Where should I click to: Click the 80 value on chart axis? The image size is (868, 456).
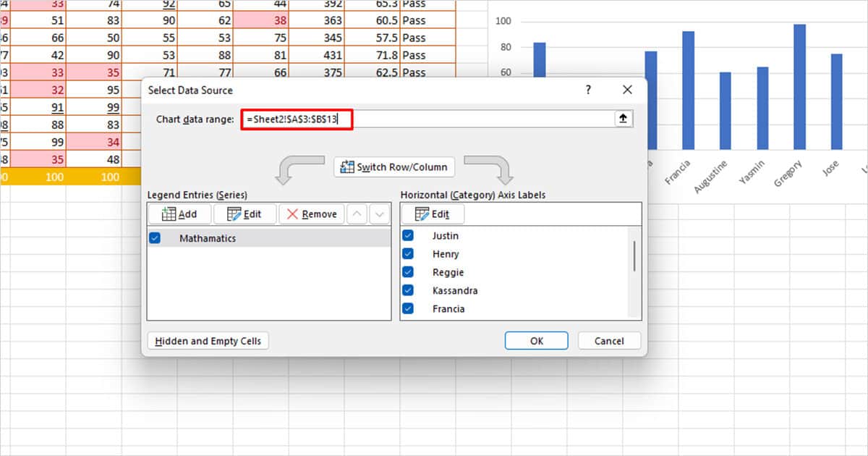click(506, 47)
